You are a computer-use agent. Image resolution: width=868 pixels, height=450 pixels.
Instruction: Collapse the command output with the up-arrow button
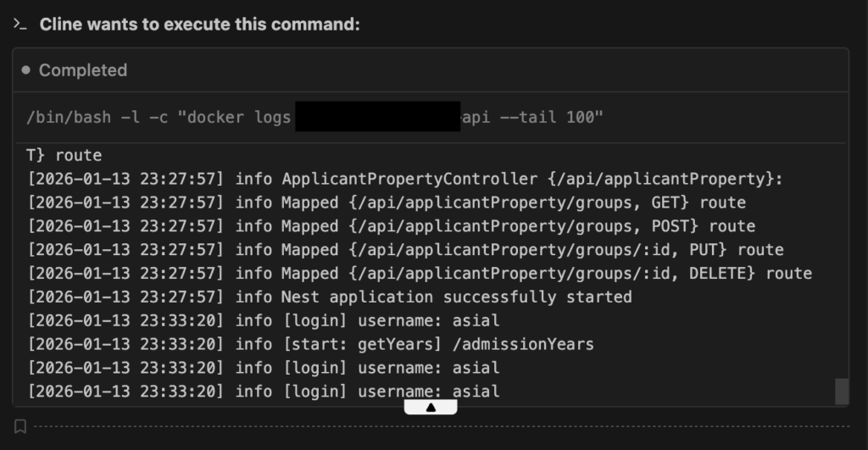click(431, 408)
